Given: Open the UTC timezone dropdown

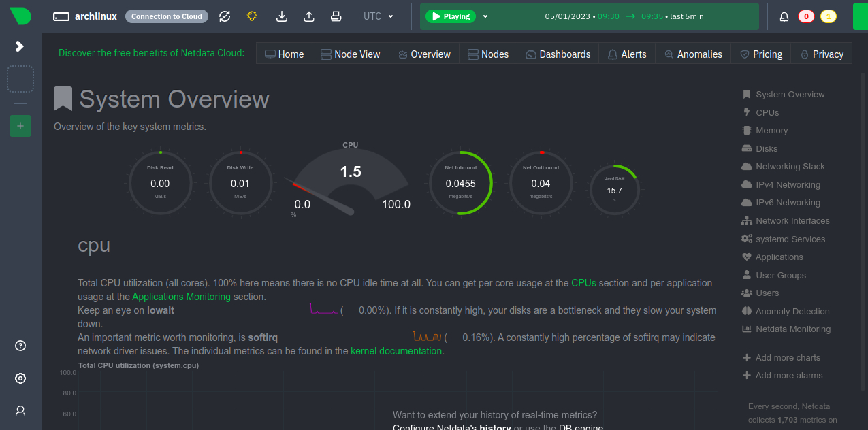Looking at the screenshot, I should [x=380, y=16].
